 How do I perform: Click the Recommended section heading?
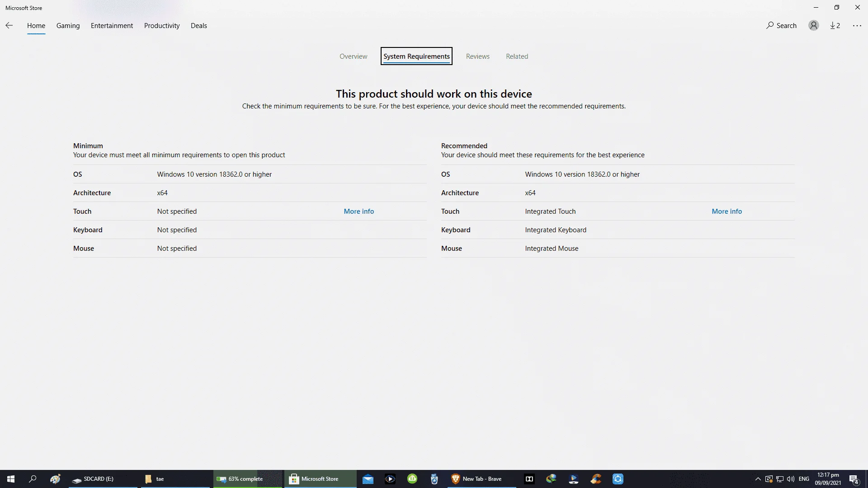(x=464, y=146)
